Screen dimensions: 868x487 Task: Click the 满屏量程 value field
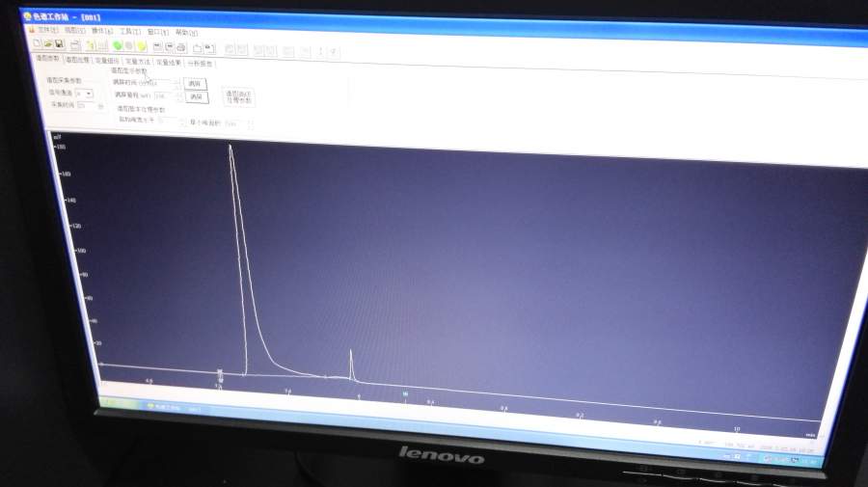(x=168, y=96)
